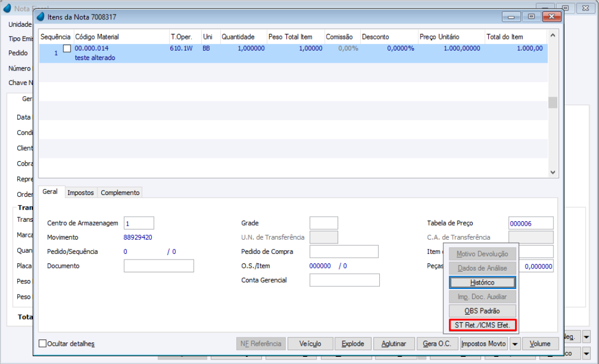This screenshot has height=364, width=599.
Task: Click the scroll down arrow in items grid
Action: [552, 172]
